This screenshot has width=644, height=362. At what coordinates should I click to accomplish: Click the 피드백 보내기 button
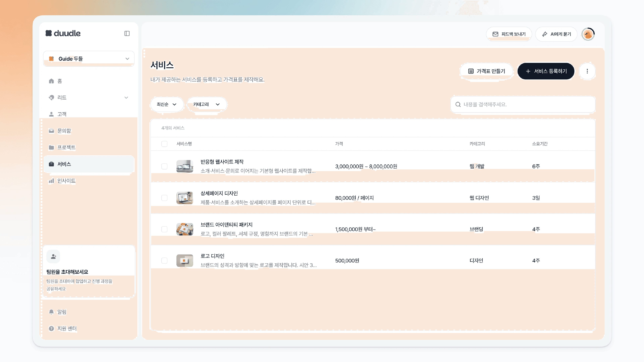pyautogui.click(x=509, y=34)
